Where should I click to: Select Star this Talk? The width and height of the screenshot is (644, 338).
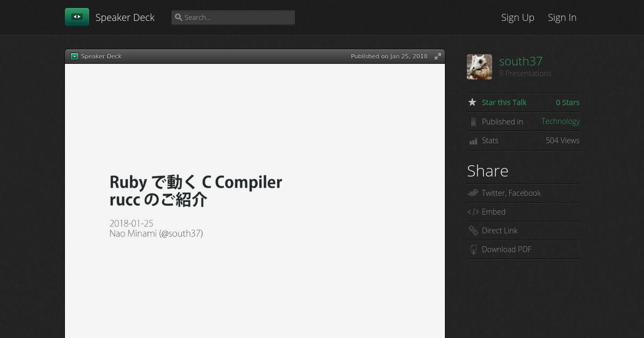click(x=504, y=102)
